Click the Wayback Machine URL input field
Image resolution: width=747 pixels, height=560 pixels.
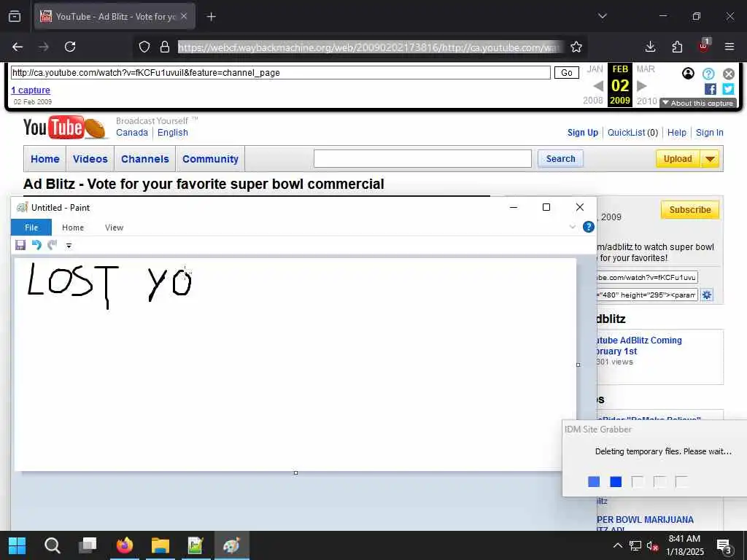click(281, 73)
